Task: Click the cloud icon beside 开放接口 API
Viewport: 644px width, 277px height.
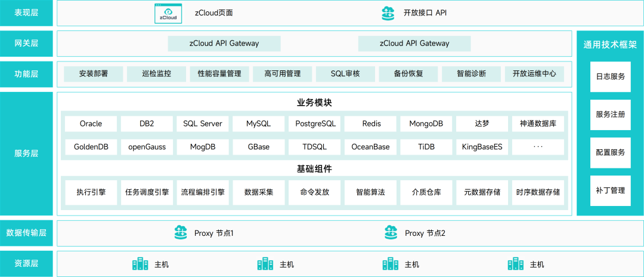Action: point(388,13)
